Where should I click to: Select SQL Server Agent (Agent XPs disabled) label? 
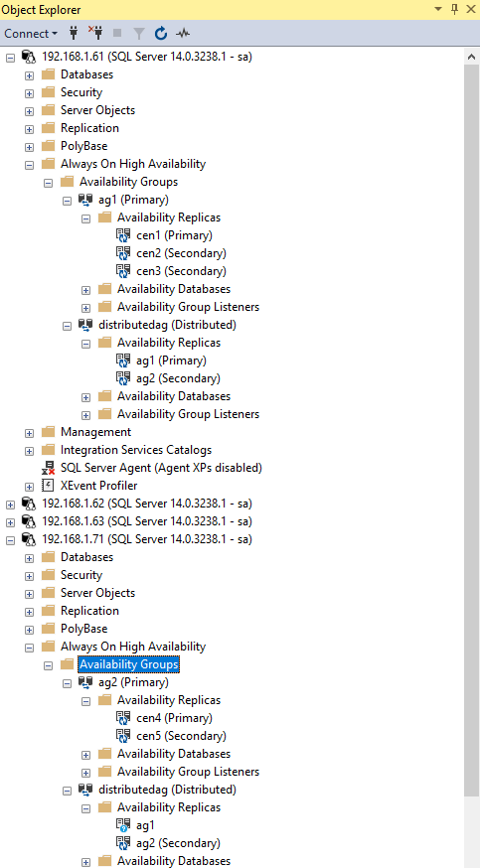click(x=161, y=468)
